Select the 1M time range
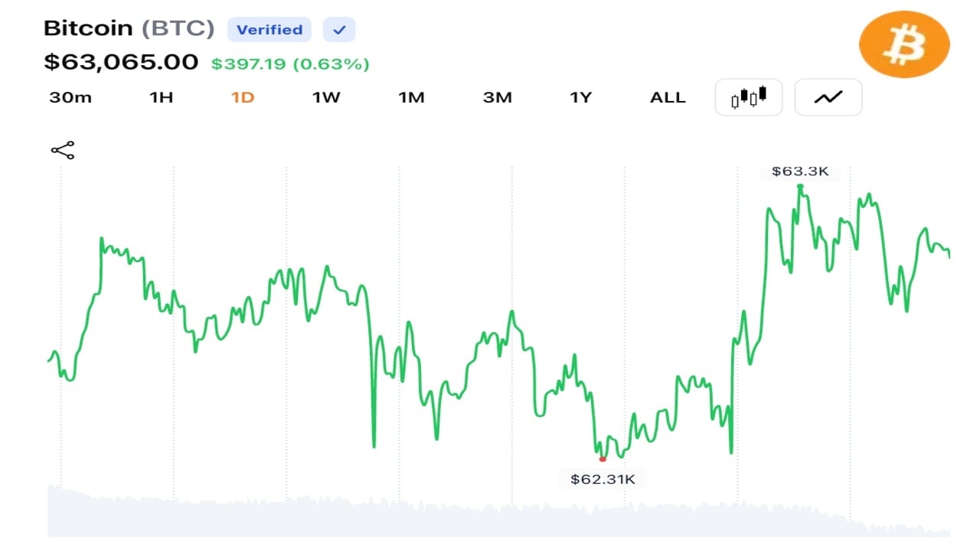 (x=411, y=97)
